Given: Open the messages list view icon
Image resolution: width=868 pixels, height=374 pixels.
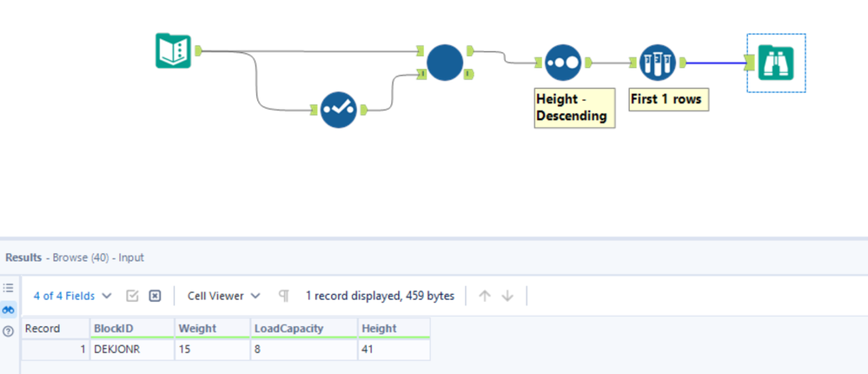Looking at the screenshot, I should (x=9, y=288).
